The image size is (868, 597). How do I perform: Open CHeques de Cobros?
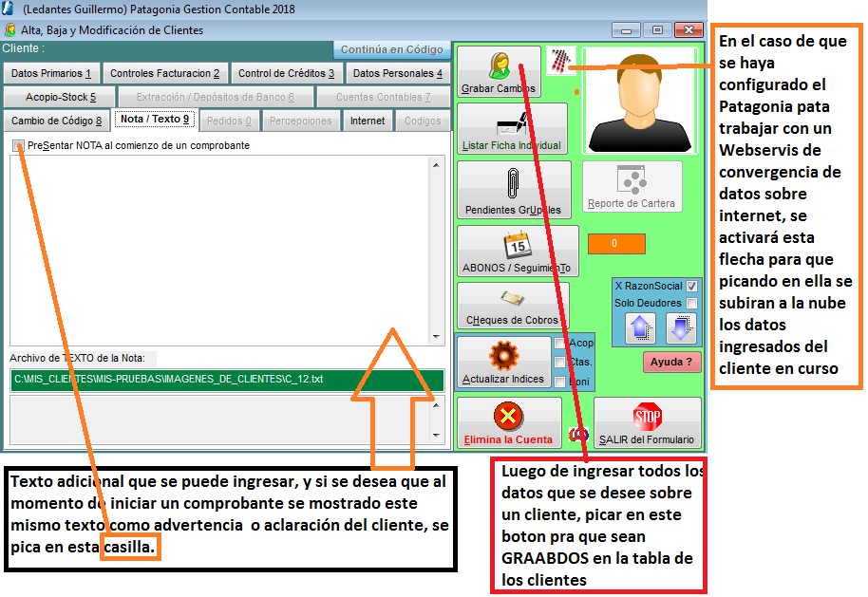click(513, 306)
